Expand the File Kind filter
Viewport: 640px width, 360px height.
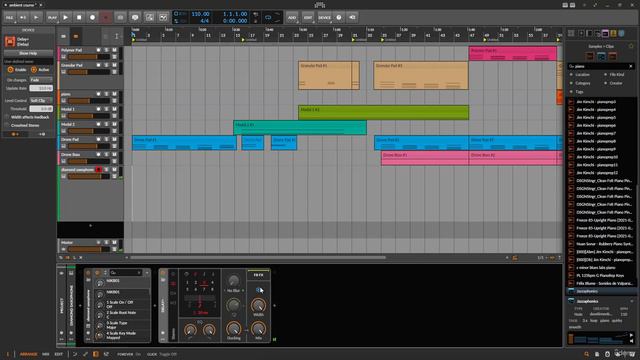pos(616,75)
